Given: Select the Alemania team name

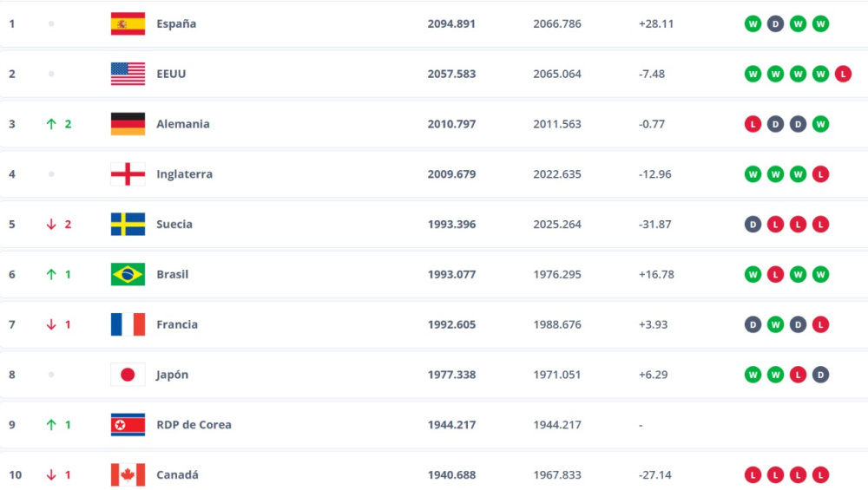Looking at the screenshot, I should pyautogui.click(x=182, y=124).
